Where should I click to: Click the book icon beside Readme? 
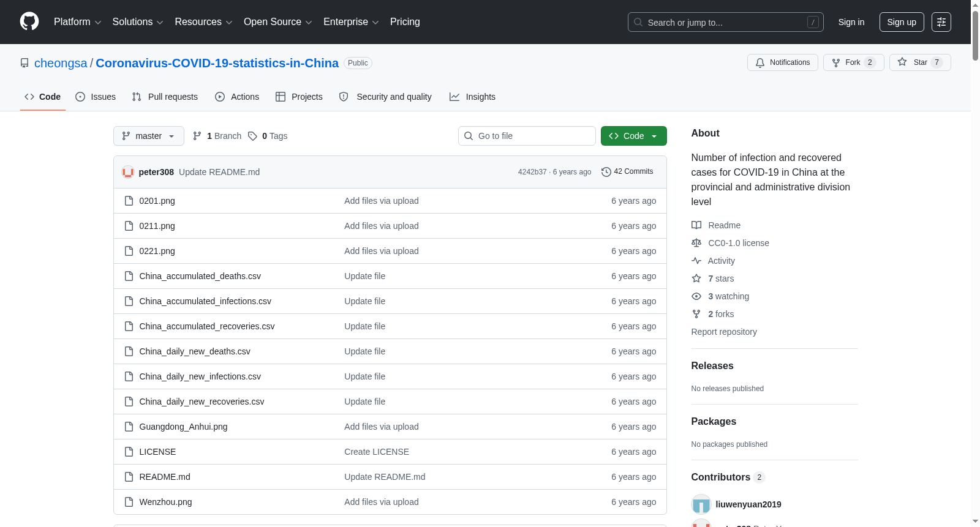696,225
